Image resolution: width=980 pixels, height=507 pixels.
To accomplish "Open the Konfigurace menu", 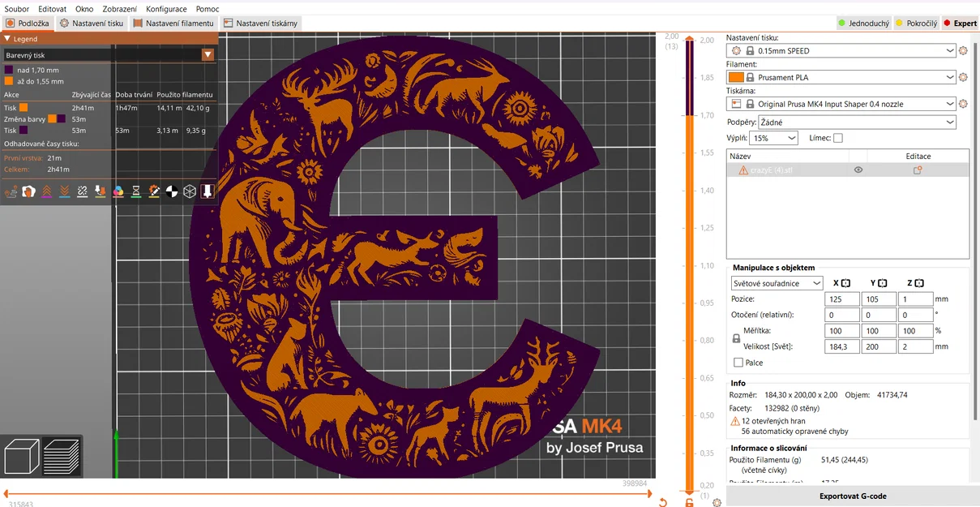I will [166, 9].
